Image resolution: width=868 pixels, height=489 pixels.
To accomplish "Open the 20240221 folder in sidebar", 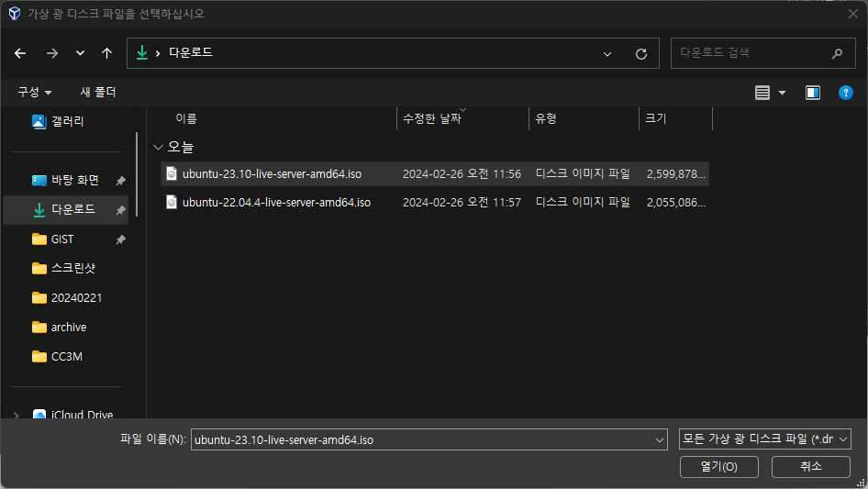I will coord(67,298).
